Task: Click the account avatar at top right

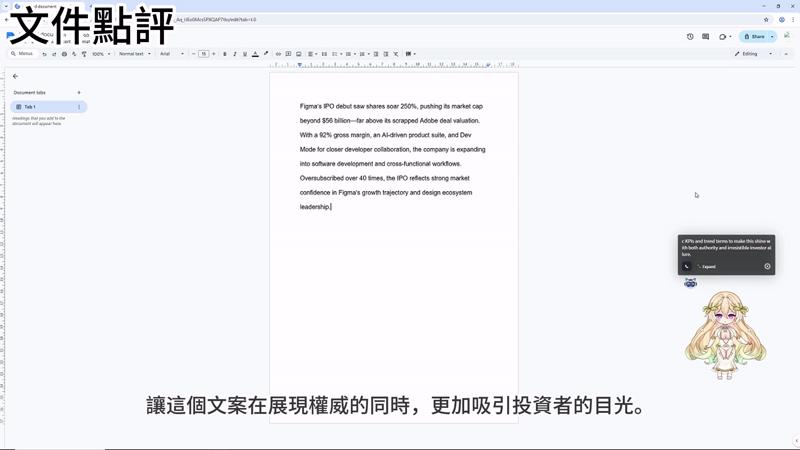Action: pos(787,36)
